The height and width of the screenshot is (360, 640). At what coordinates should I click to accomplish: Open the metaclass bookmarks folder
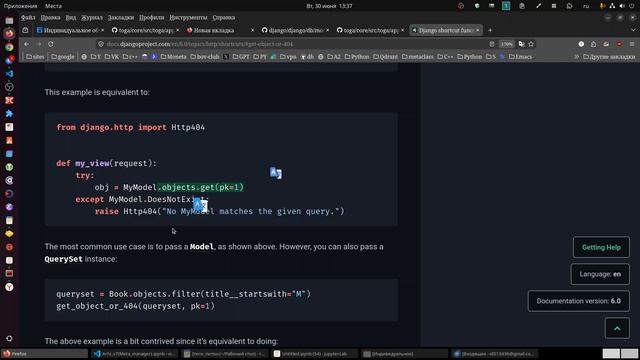pyautogui.click(x=418, y=57)
